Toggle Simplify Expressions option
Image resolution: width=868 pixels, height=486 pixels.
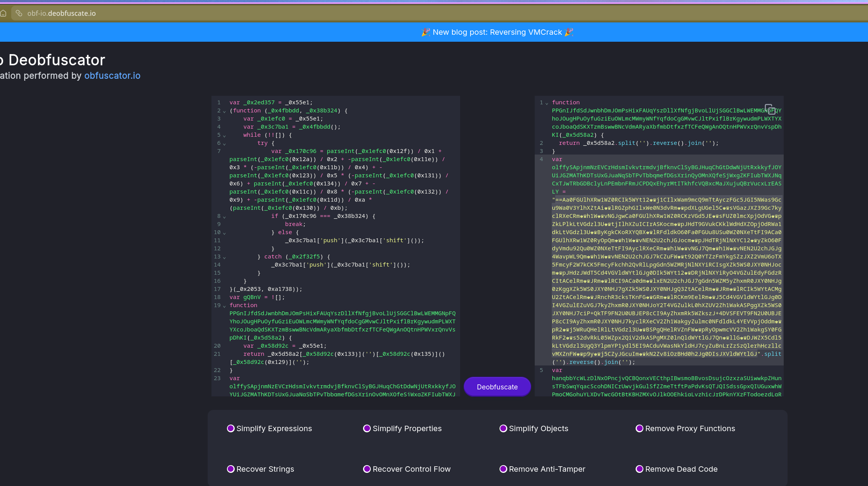pos(231,428)
